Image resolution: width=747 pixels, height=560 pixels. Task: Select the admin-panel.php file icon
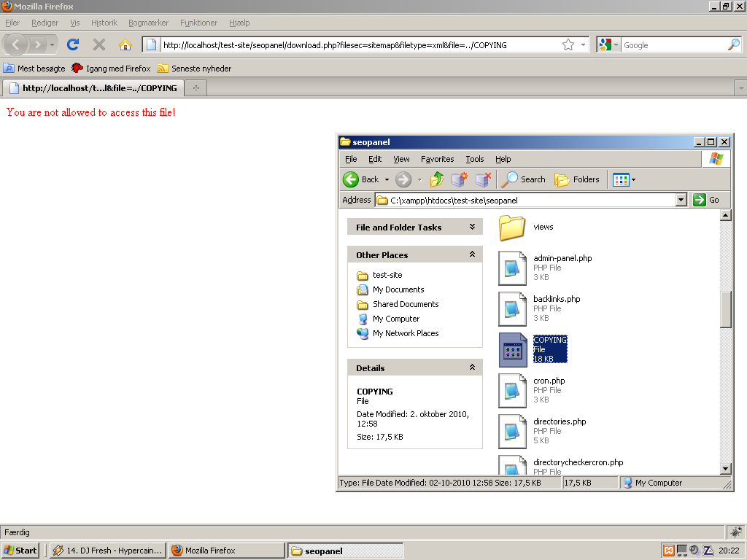click(512, 268)
